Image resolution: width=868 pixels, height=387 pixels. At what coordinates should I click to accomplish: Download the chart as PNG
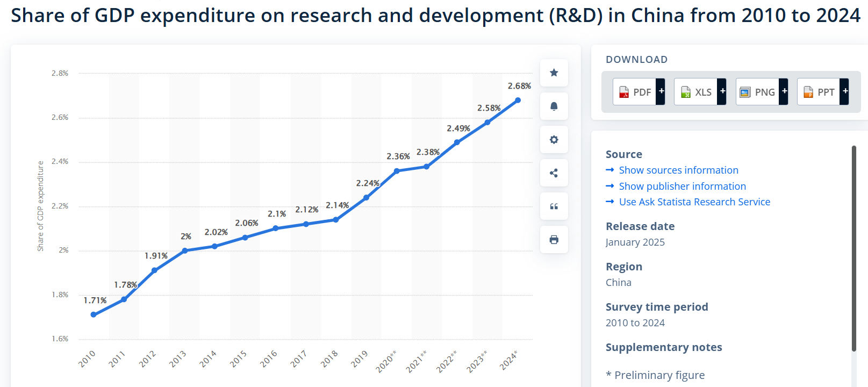click(757, 92)
